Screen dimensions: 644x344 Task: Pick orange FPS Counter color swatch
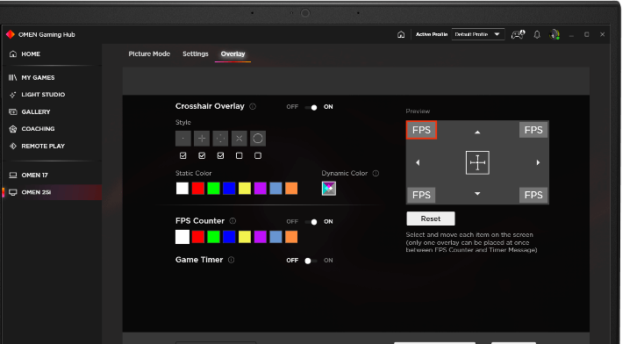coord(291,237)
